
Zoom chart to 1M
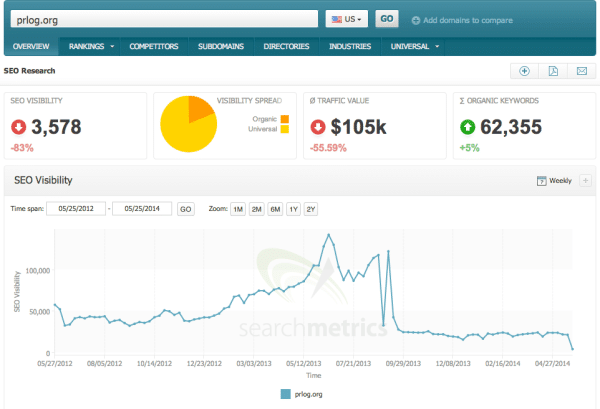(238, 209)
